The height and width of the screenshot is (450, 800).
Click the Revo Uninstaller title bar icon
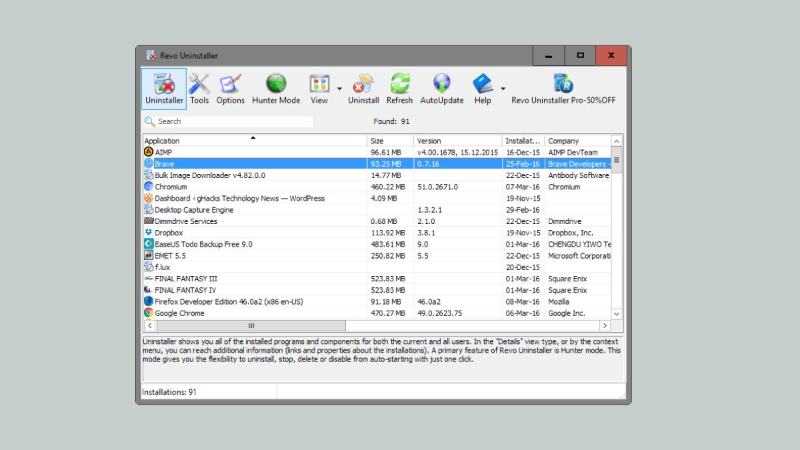point(151,55)
